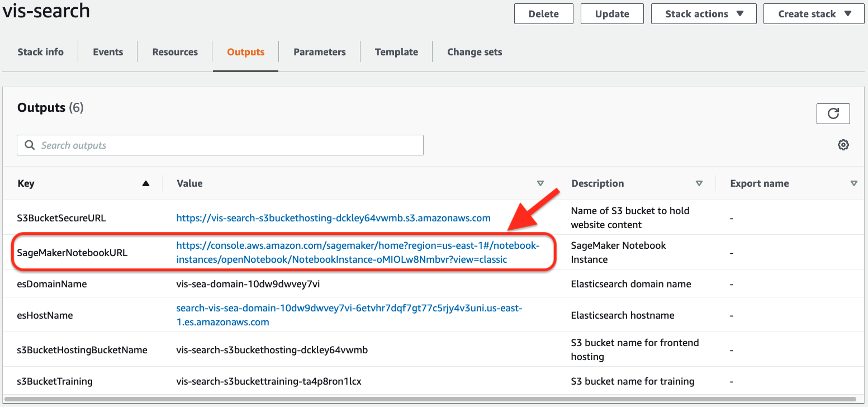This screenshot has width=868, height=407.
Task: Click the Update stack button
Action: (x=612, y=14)
